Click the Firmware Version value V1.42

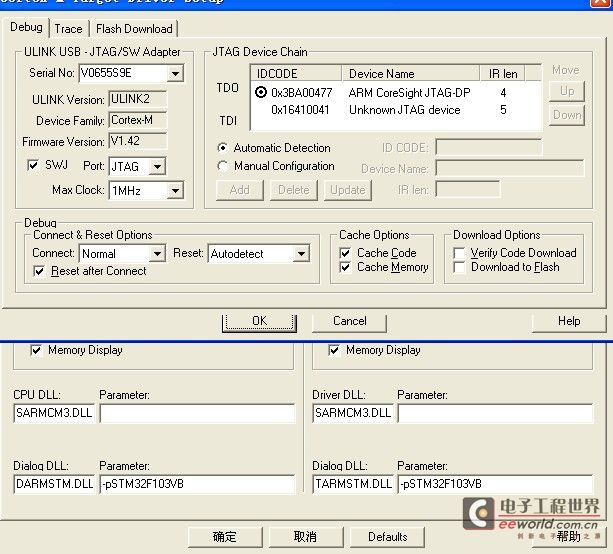138,141
